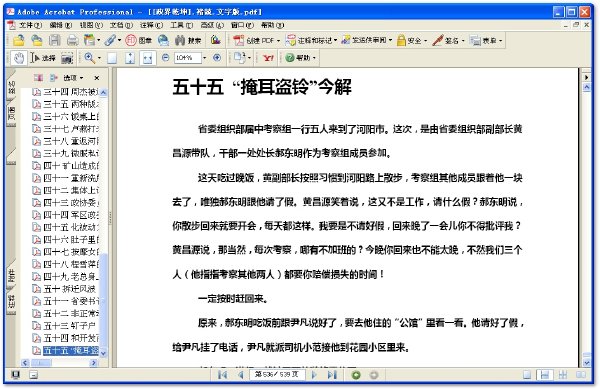Image resolution: width=600 pixels, height=390 pixels.
Task: Open the 工具 menu
Action: point(181,25)
